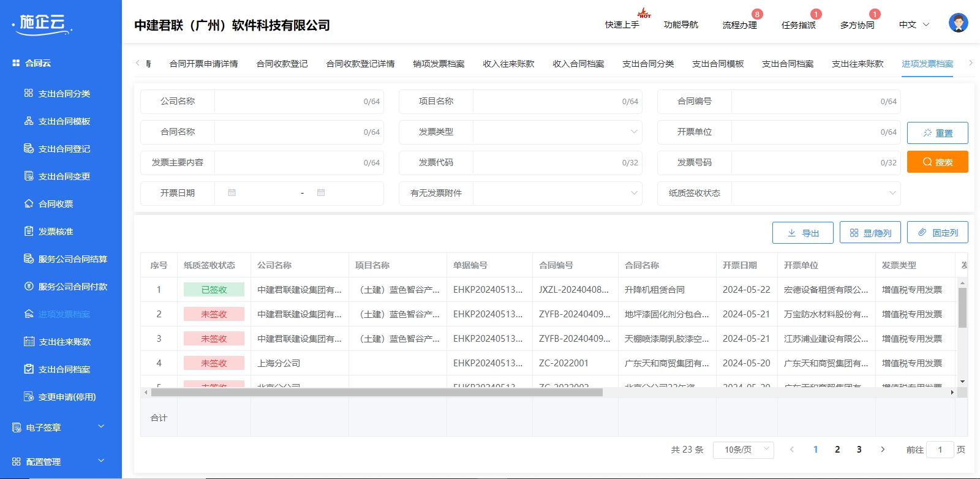Click the 开票日期 start date calendar icon
Screen dimensions: 980x479
pos(232,193)
